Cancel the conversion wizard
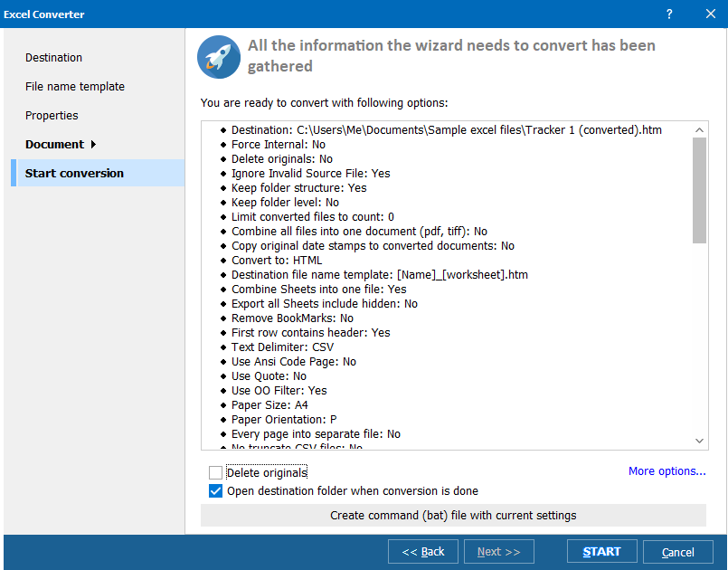Viewport: 728px width, 570px height. (x=677, y=550)
